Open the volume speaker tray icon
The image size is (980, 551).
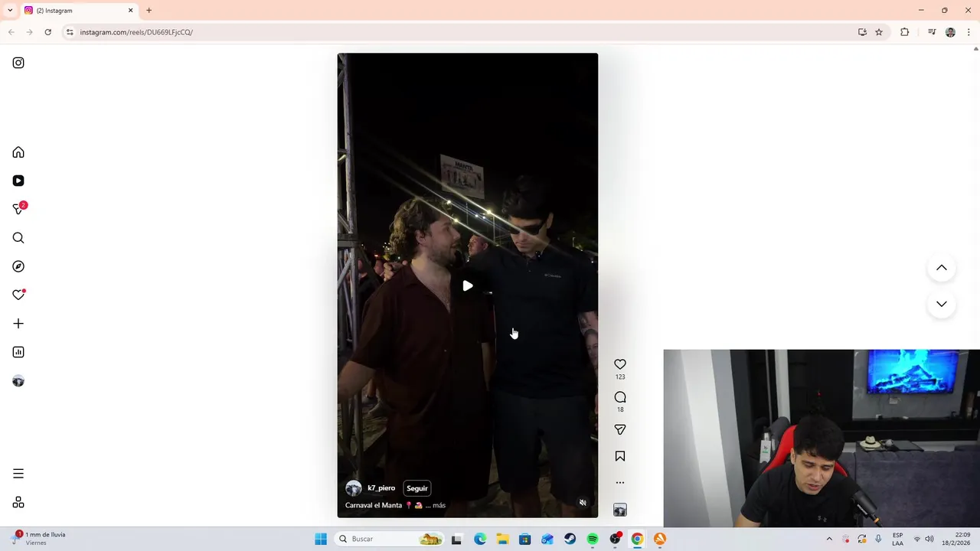click(929, 539)
